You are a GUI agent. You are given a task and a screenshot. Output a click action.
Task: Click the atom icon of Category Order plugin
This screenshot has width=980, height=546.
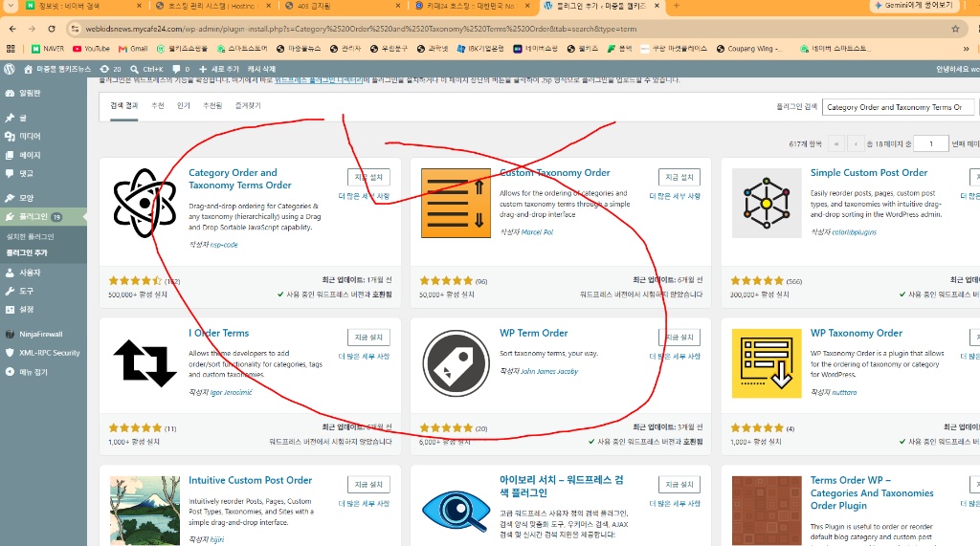click(x=145, y=203)
